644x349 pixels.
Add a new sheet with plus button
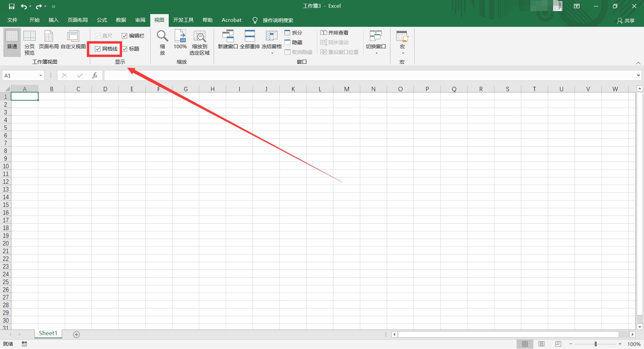tap(76, 335)
